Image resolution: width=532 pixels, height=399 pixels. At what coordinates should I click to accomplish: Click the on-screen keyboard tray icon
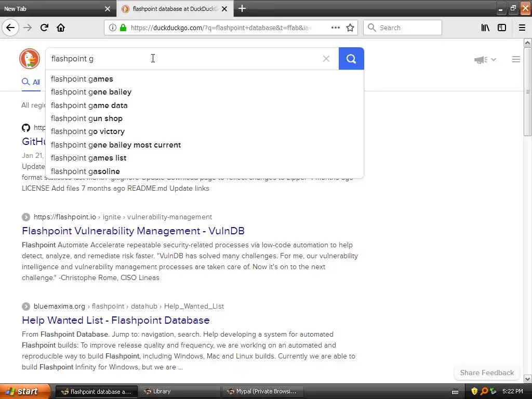click(455, 392)
